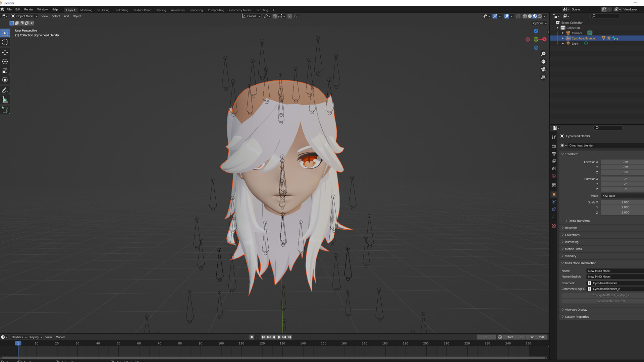Open the World properties tab
644x362 pixels.
[554, 176]
